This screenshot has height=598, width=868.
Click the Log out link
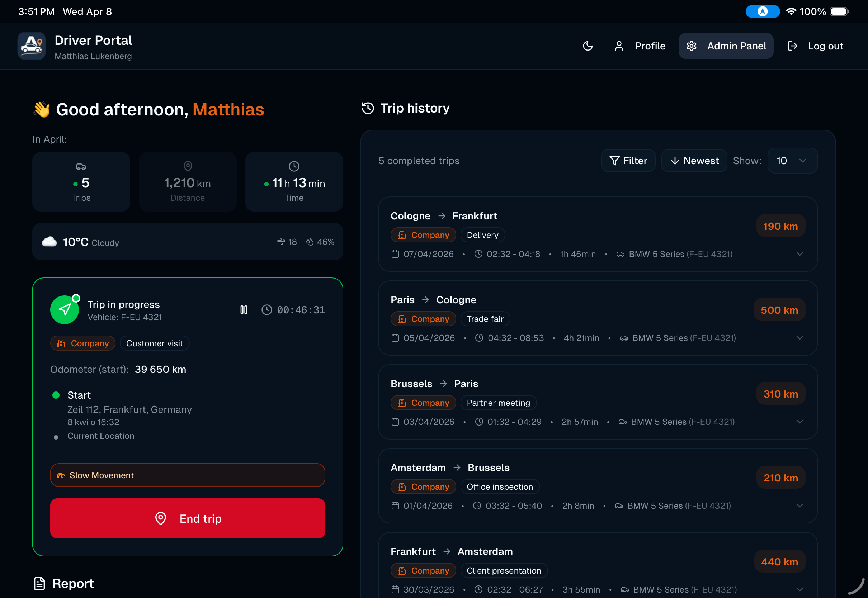(x=825, y=46)
